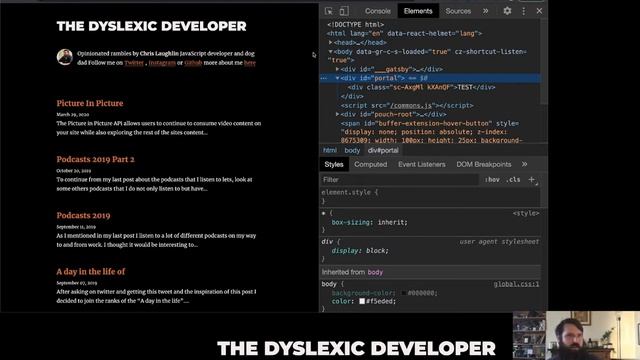This screenshot has width=640, height=360.
Task: Select the TEST div element row
Action: pos(421,87)
